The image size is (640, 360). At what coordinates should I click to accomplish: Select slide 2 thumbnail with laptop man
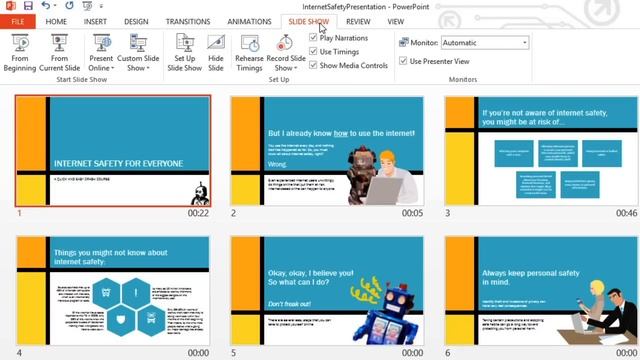coord(327,151)
